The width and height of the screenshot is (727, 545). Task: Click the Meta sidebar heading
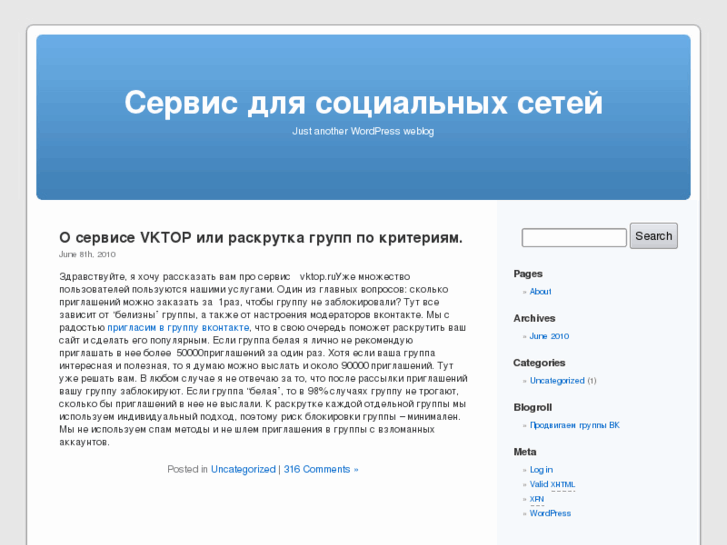tap(525, 452)
